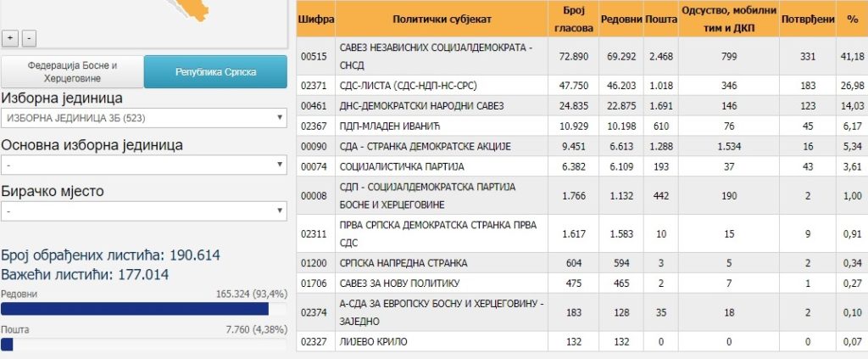868x359 pixels.
Task: Click the orange map region
Action: pos(195,8)
